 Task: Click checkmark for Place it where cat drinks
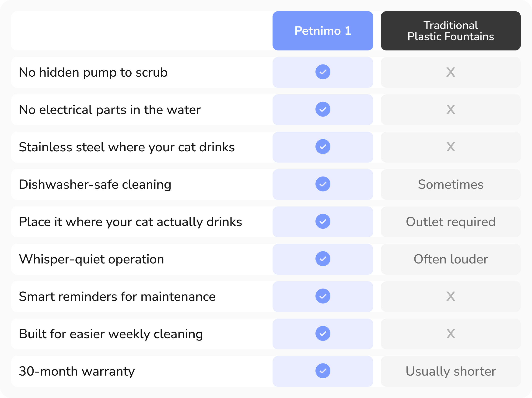pyautogui.click(x=323, y=221)
